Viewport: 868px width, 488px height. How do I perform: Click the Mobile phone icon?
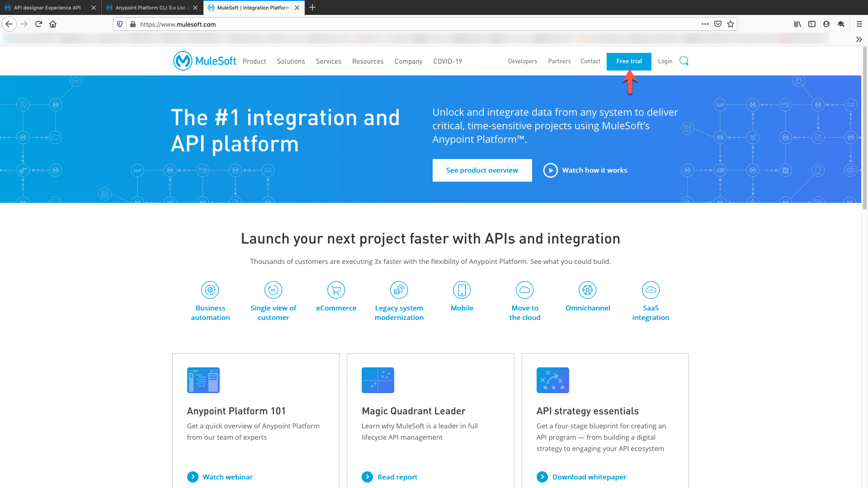(462, 290)
